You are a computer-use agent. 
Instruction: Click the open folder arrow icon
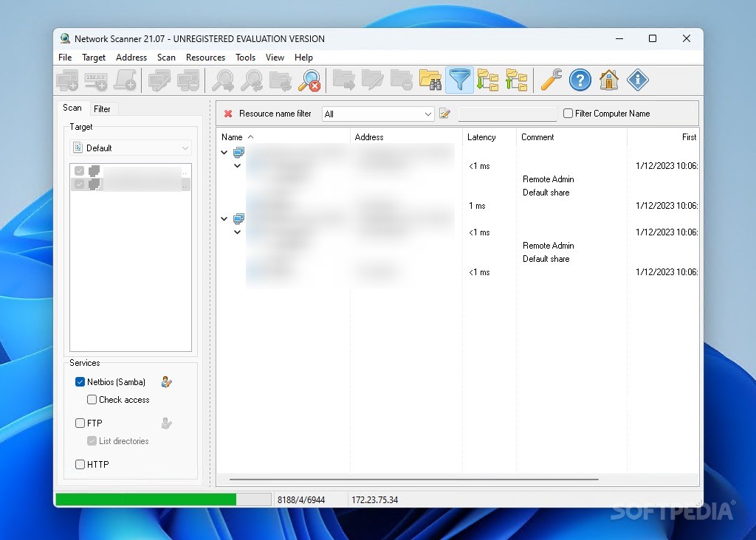coord(344,80)
